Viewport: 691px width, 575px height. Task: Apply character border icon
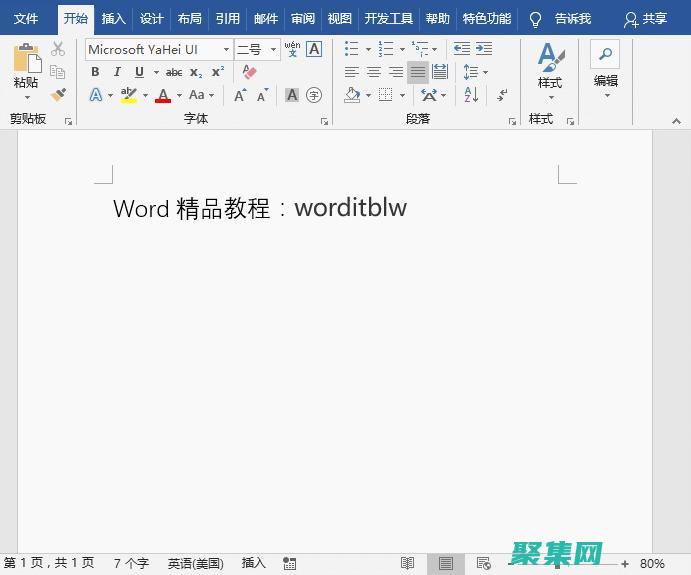(x=314, y=49)
